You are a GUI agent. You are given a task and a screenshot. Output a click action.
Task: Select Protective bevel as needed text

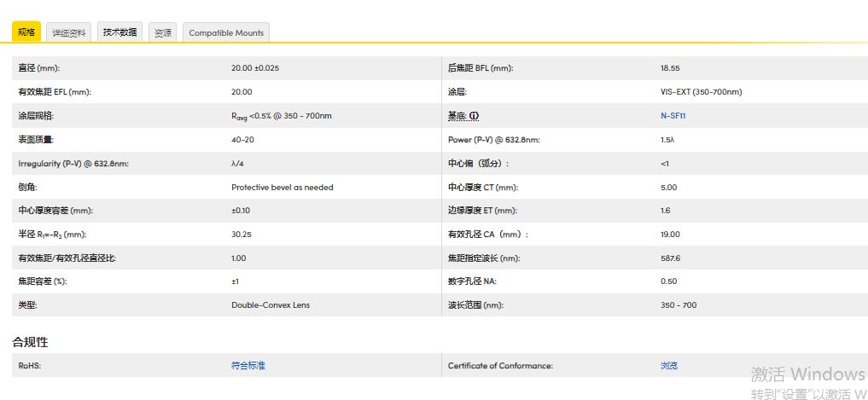tap(283, 187)
